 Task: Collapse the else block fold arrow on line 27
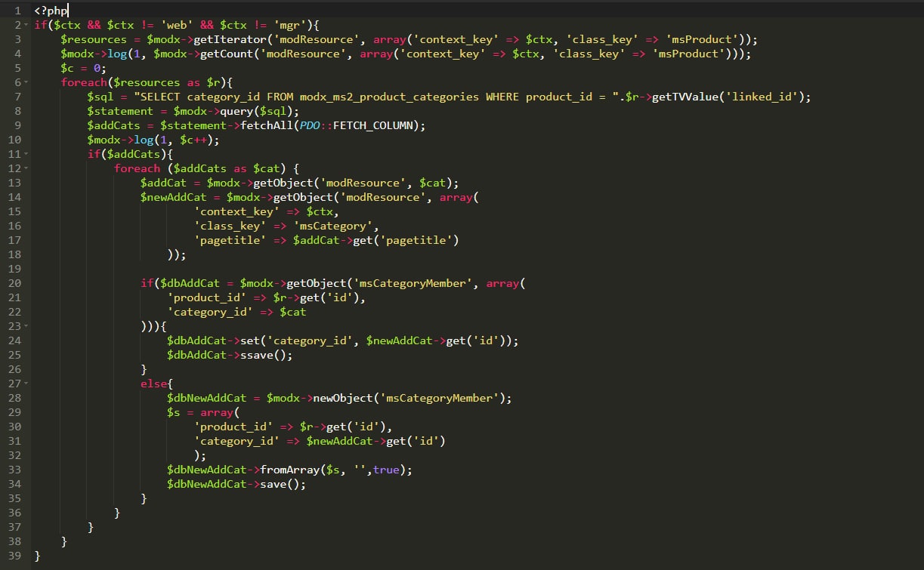(26, 384)
